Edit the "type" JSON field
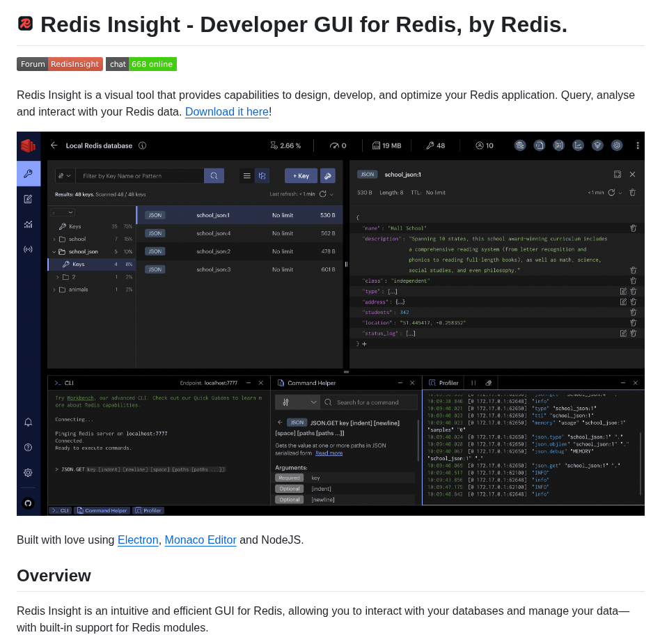The height and width of the screenshot is (644, 660). [x=623, y=291]
